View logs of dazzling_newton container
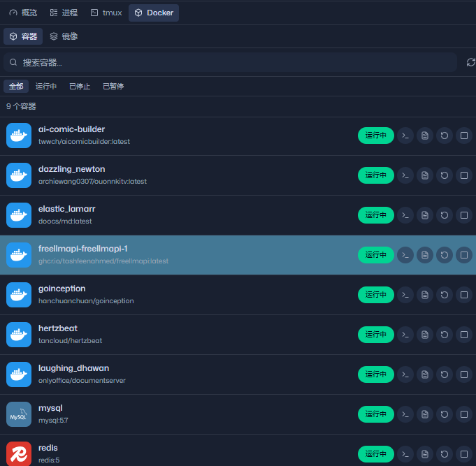The image size is (476, 466). (x=425, y=175)
